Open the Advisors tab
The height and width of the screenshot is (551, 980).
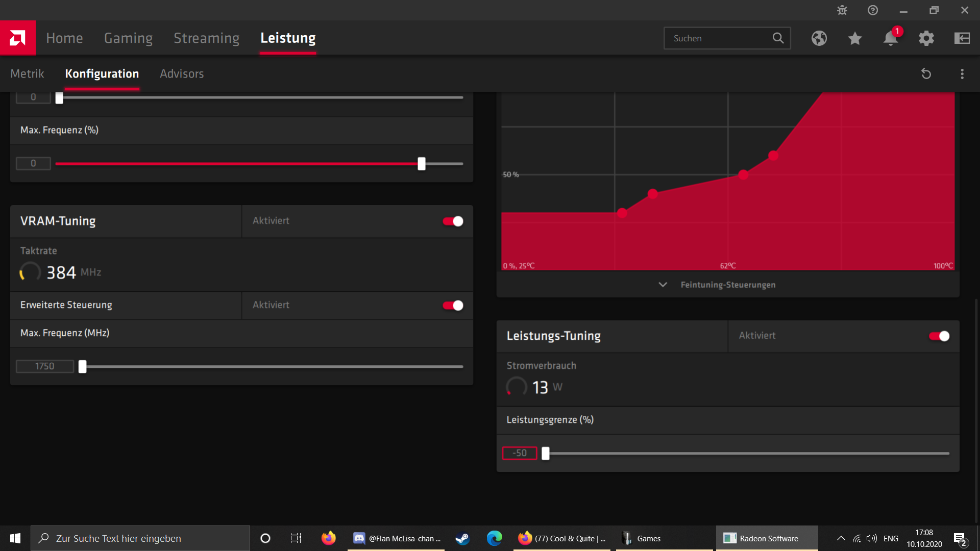point(182,73)
